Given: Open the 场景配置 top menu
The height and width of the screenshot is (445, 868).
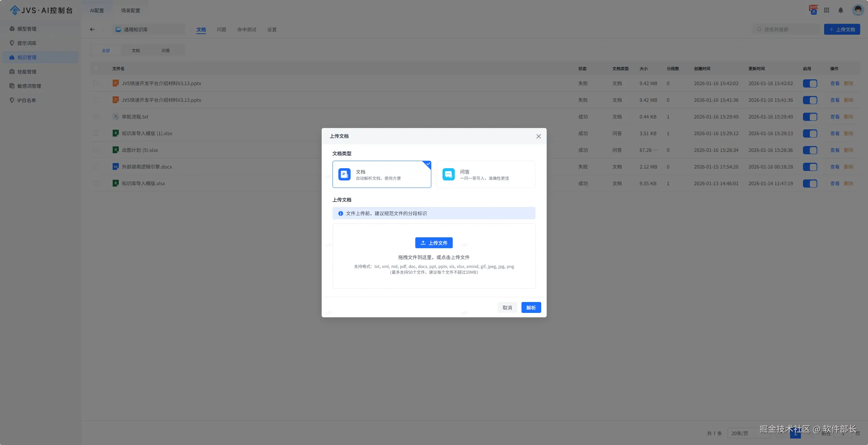Looking at the screenshot, I should 130,11.
